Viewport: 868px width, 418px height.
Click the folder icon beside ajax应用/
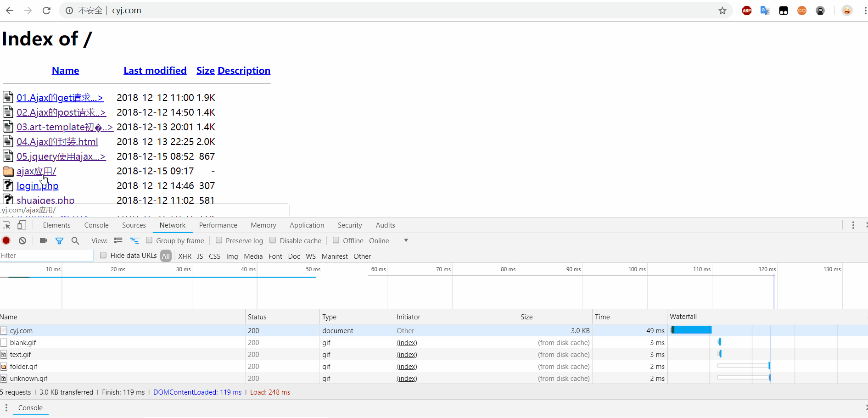[x=8, y=171]
